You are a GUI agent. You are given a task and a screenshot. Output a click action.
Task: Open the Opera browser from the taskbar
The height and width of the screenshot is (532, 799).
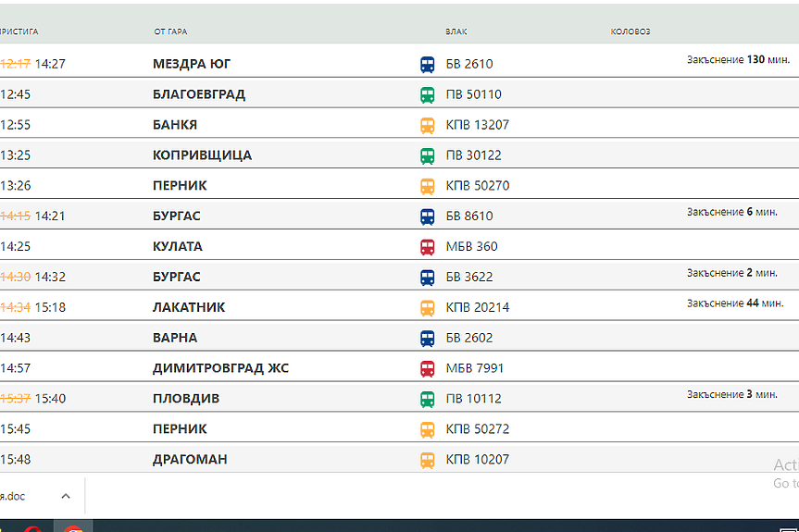point(31,528)
